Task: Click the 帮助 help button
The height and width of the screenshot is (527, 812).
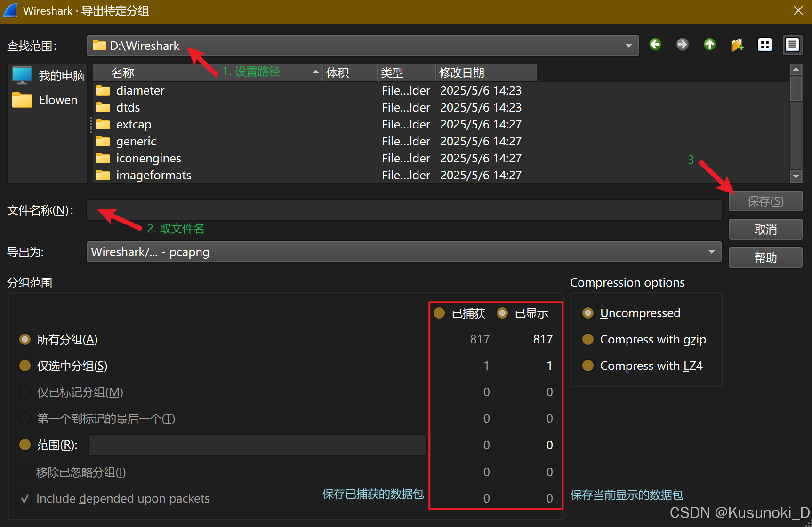Action: (x=765, y=258)
